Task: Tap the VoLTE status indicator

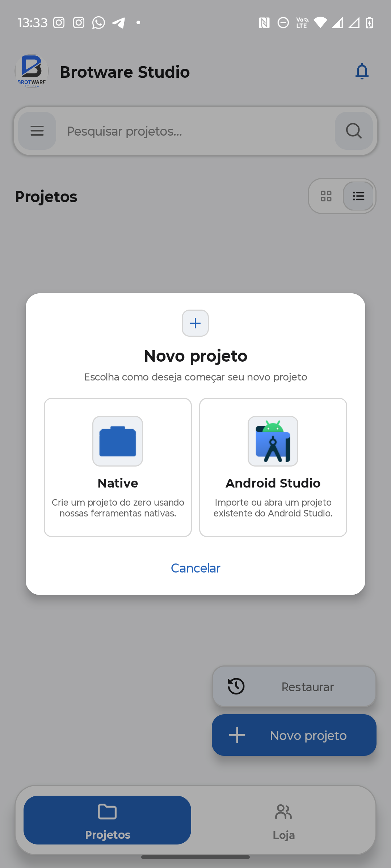Action: click(302, 23)
